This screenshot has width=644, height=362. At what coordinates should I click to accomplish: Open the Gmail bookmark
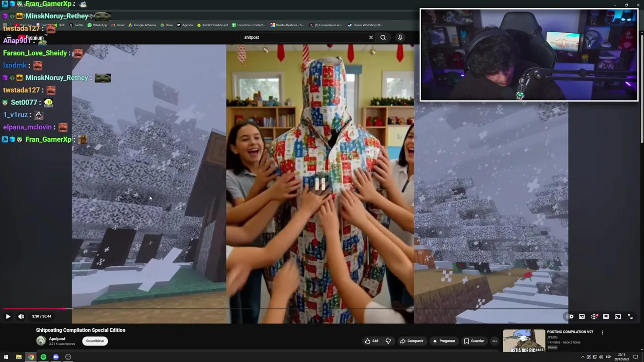(x=118, y=25)
